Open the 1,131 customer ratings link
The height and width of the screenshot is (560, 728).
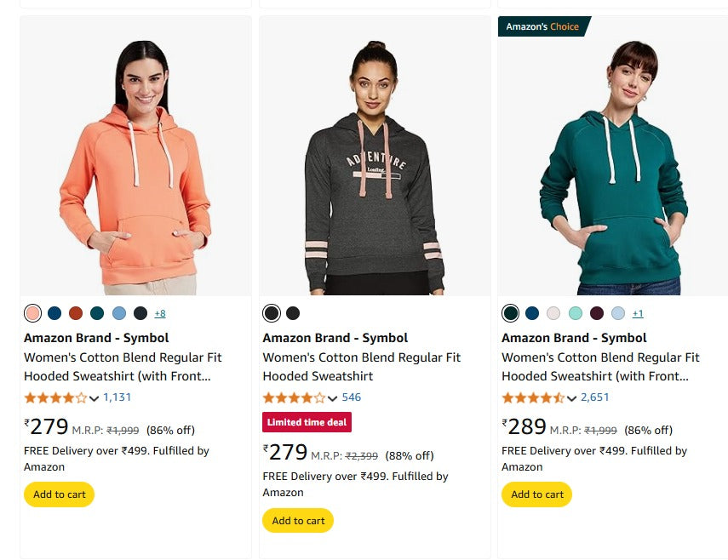point(118,397)
